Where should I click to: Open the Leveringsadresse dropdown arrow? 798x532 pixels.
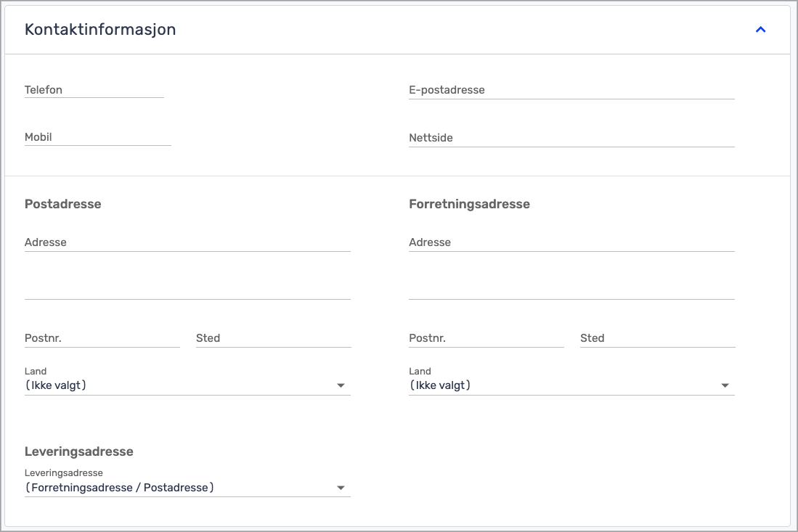pos(341,488)
